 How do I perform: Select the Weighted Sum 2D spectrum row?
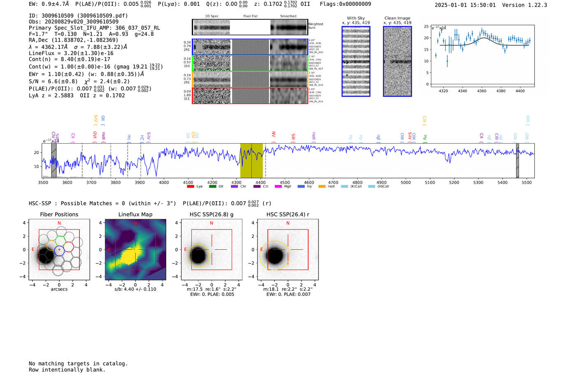pyautogui.click(x=250, y=27)
